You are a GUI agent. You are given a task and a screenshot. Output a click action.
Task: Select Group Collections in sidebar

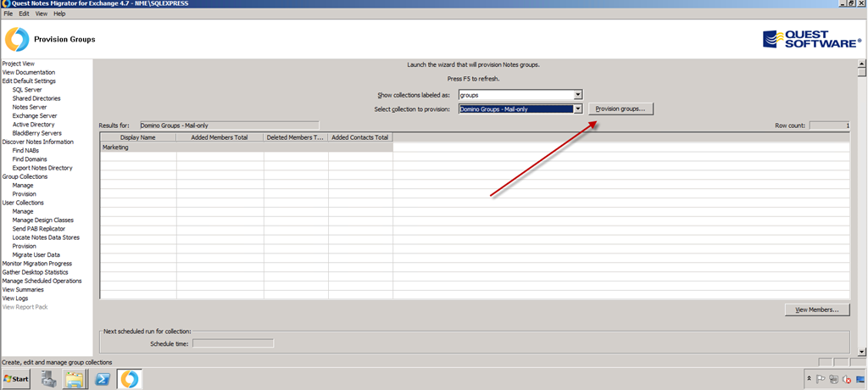[25, 176]
